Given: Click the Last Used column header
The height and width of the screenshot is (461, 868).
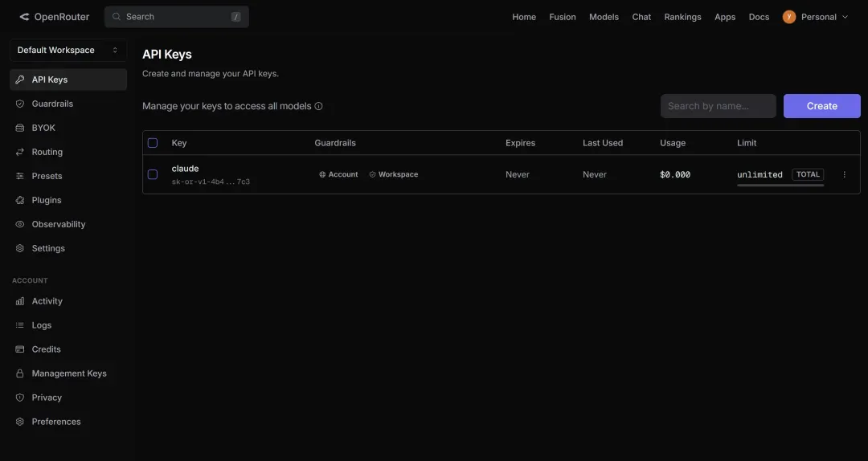Looking at the screenshot, I should 602,143.
